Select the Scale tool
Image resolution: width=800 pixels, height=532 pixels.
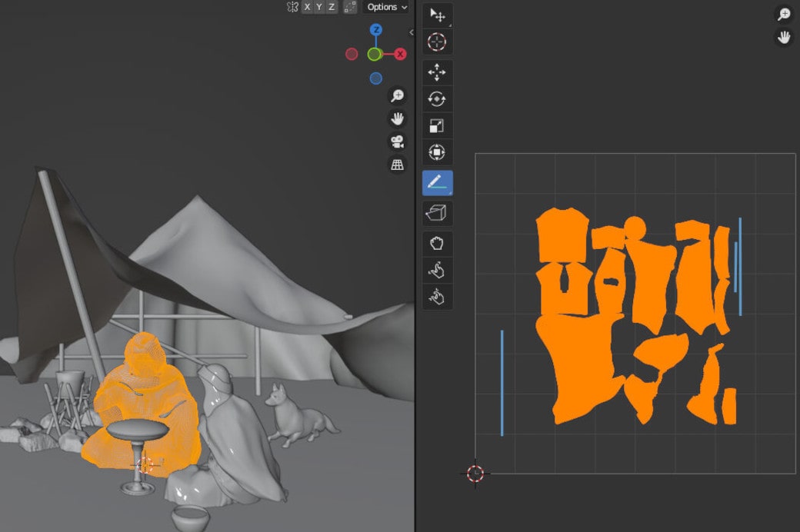coord(437,125)
